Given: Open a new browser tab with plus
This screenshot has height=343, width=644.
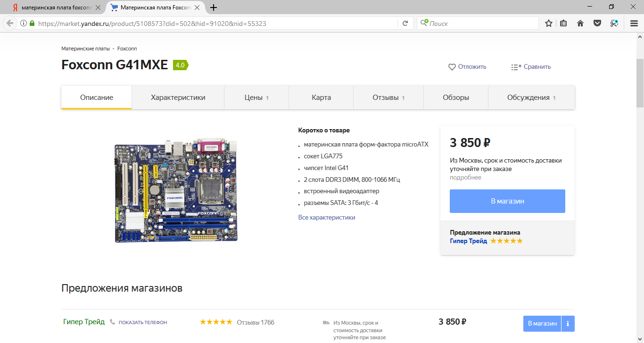Looking at the screenshot, I should [x=214, y=8].
